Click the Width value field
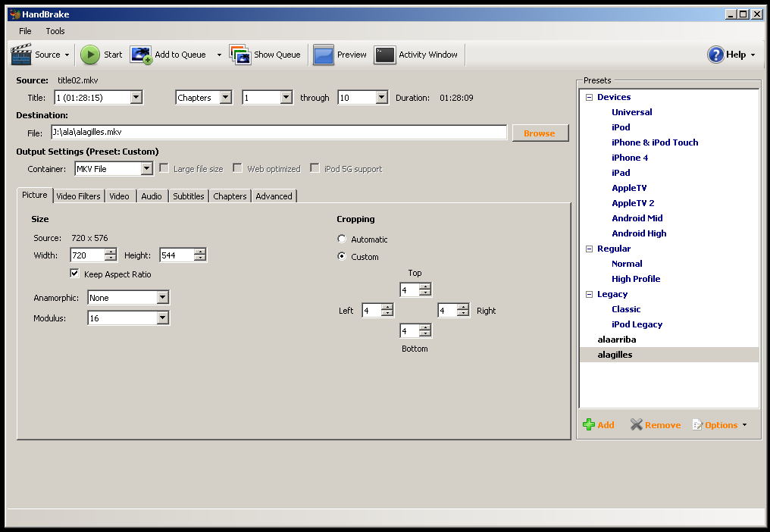This screenshot has height=532, width=770. point(87,255)
